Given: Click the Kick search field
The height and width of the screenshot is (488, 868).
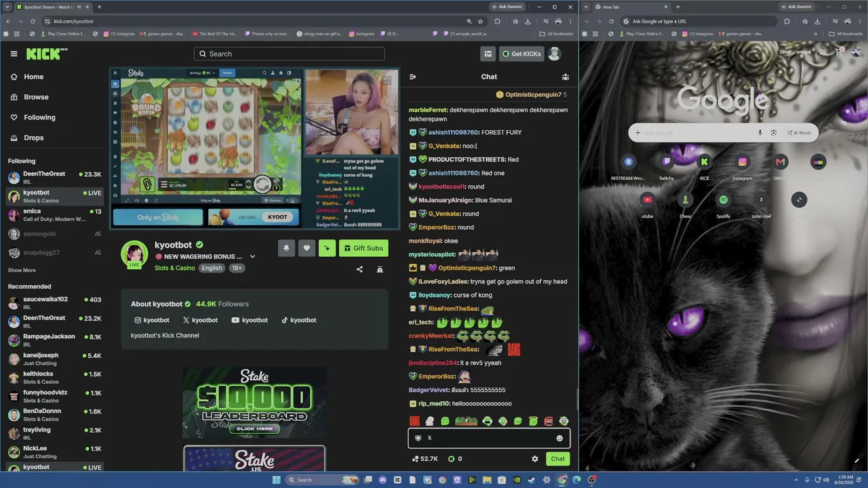Looking at the screenshot, I should pos(289,54).
